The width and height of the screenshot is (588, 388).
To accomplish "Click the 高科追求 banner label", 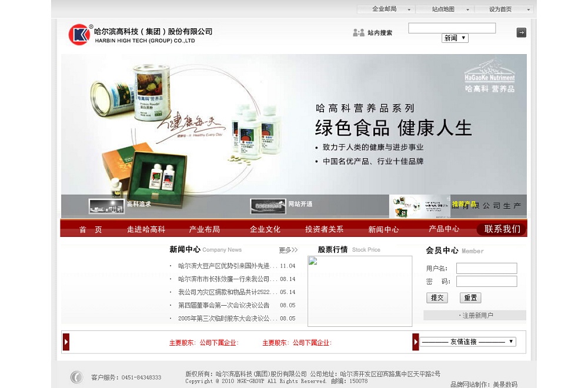I will [139, 204].
